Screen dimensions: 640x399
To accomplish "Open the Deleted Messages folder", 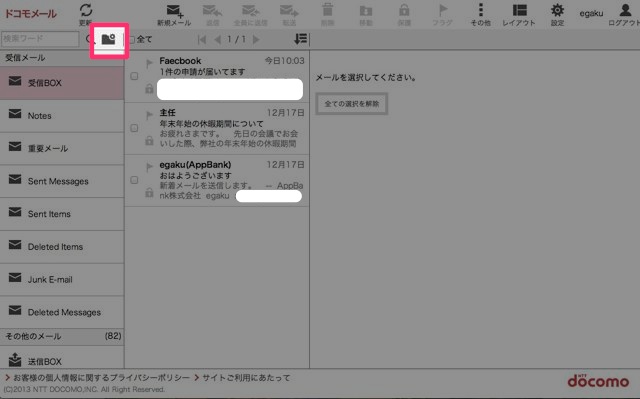I will [x=62, y=312].
